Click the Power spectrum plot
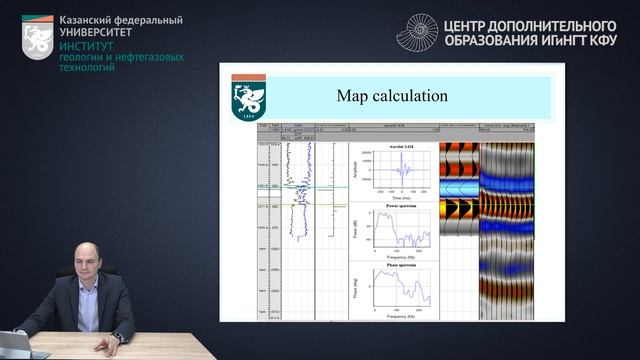This screenshot has height=360, width=640. (402, 229)
